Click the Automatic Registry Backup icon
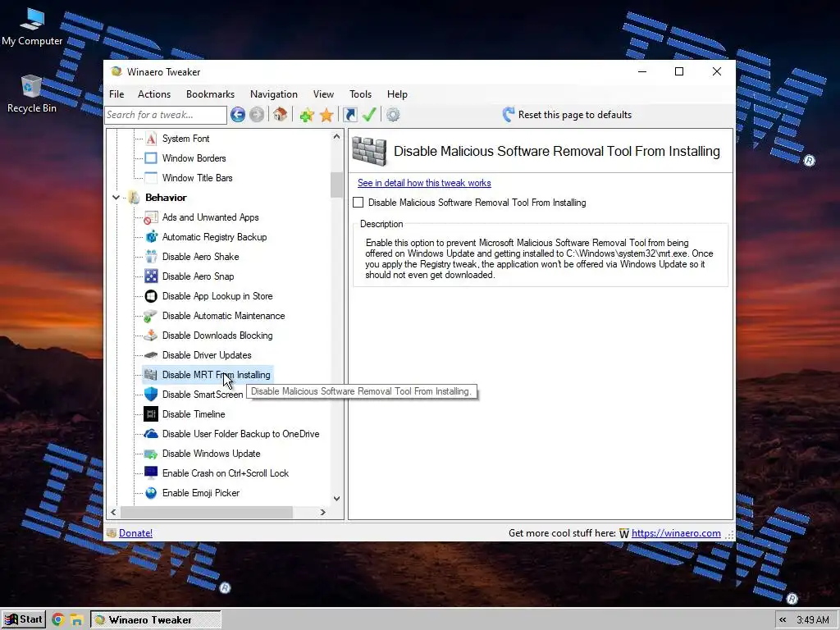The image size is (840, 630). (x=151, y=237)
